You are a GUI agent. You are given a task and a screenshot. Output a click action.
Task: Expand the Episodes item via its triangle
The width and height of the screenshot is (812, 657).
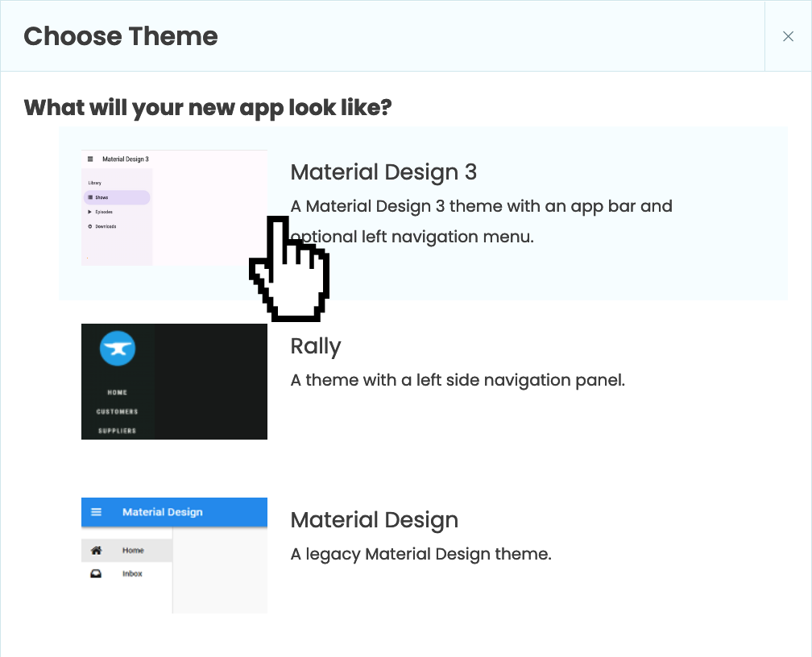click(x=89, y=212)
